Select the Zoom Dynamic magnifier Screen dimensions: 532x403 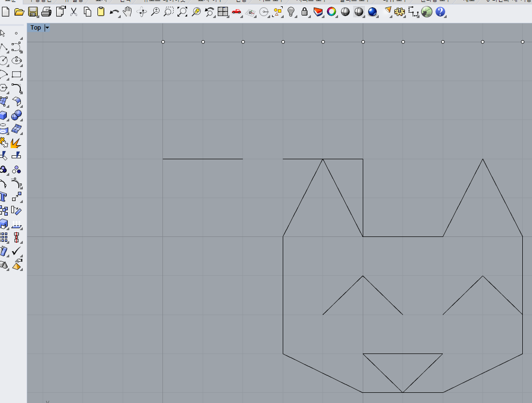point(155,12)
